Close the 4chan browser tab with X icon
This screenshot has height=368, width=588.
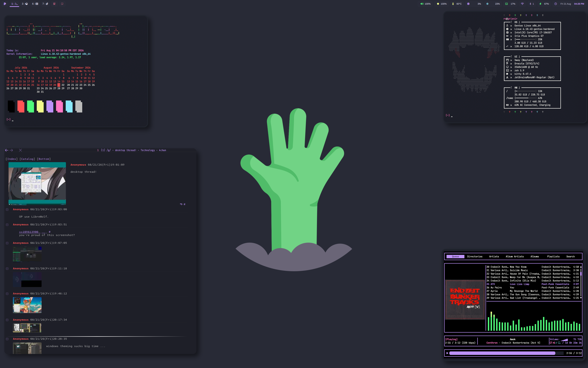pyautogui.click(x=20, y=150)
